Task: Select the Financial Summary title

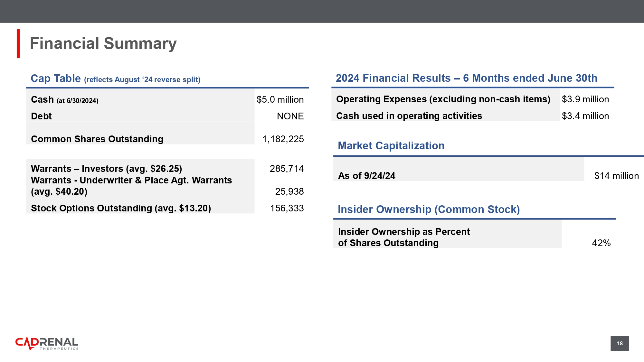Action: [103, 43]
